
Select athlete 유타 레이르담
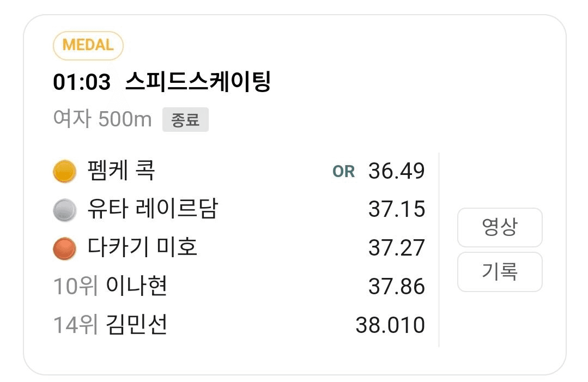(152, 209)
